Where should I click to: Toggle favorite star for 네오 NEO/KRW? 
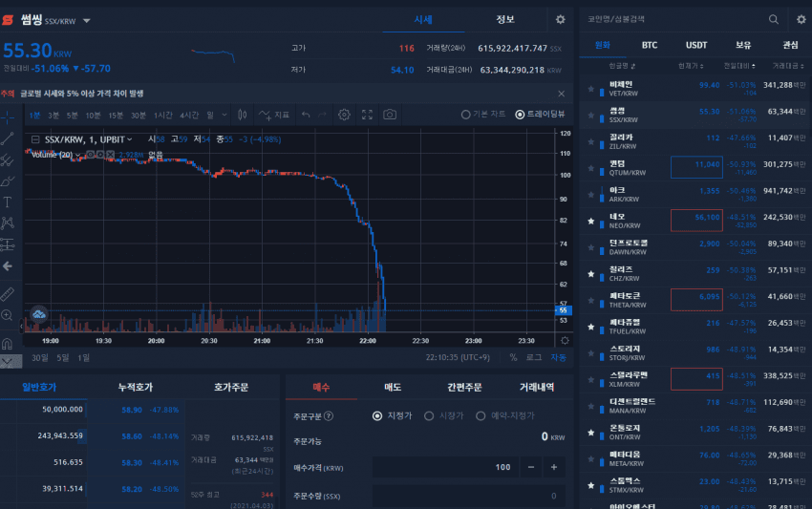click(x=591, y=222)
